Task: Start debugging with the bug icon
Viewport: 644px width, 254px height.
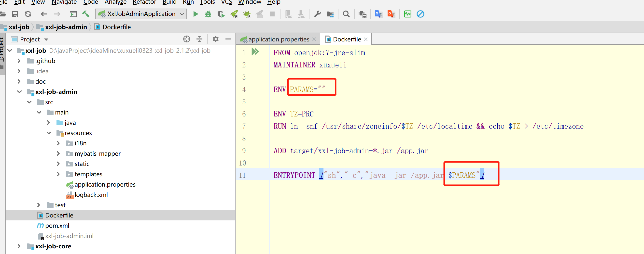Action: (x=208, y=14)
